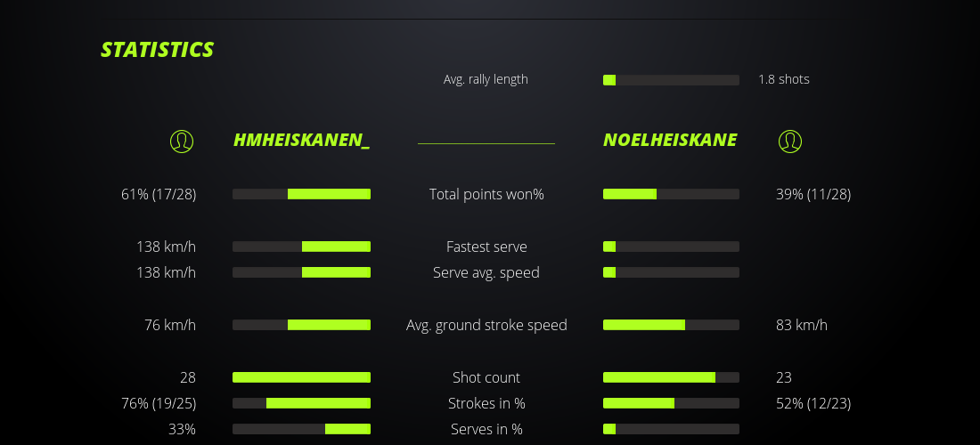Image resolution: width=980 pixels, height=445 pixels.
Task: Click the Shot count label
Action: coord(486,377)
